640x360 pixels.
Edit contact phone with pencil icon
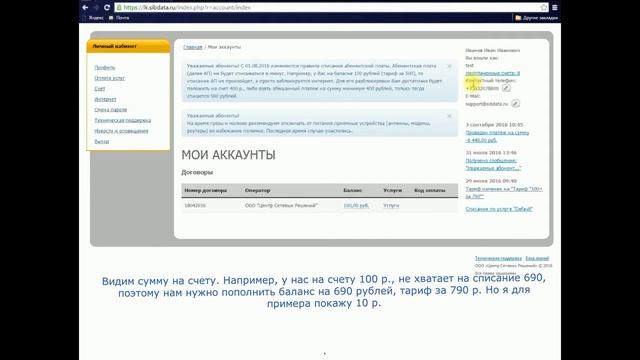pos(506,88)
